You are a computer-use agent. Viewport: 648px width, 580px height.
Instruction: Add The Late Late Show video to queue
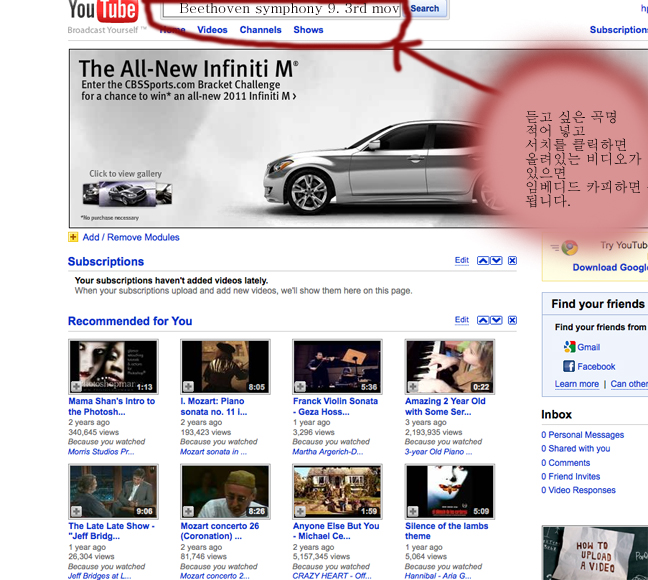76,511
